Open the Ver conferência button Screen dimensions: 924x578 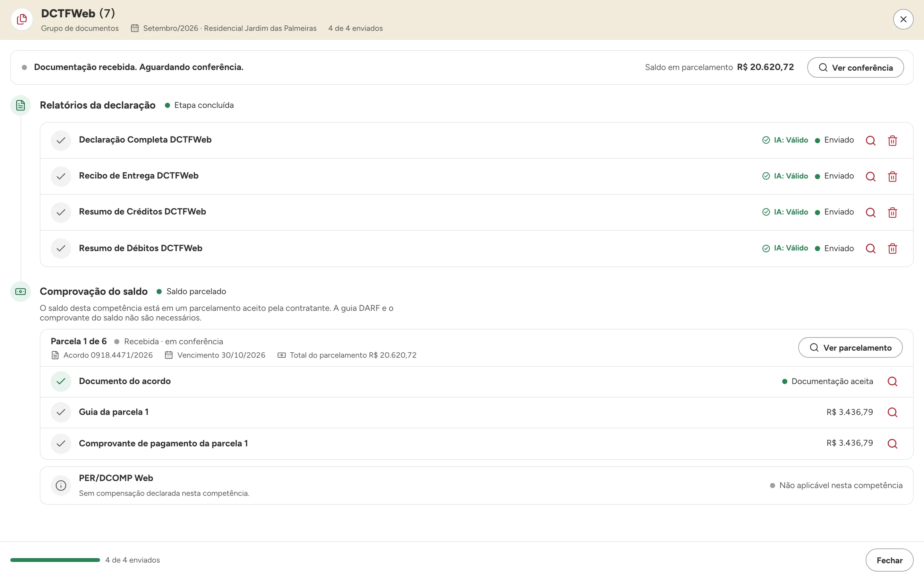(855, 68)
